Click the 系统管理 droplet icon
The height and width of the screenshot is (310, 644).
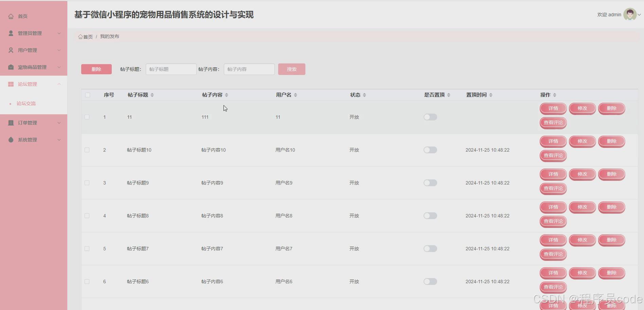pos(11,139)
